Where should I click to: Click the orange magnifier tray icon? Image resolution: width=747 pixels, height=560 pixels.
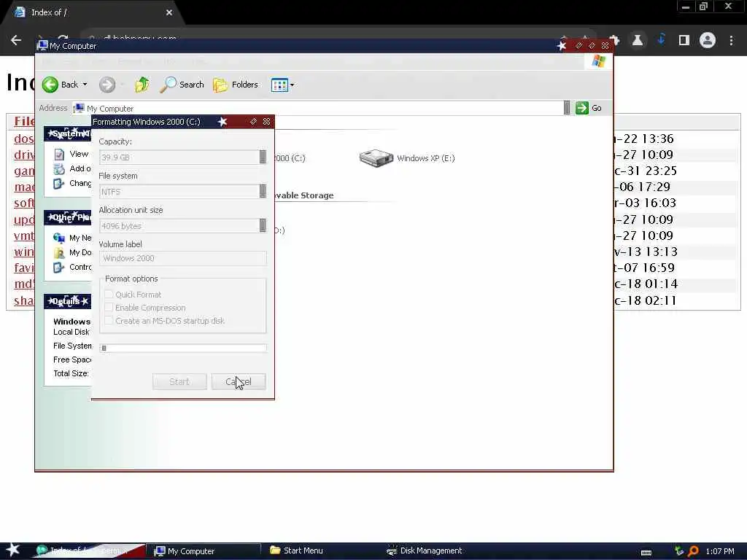tap(693, 551)
